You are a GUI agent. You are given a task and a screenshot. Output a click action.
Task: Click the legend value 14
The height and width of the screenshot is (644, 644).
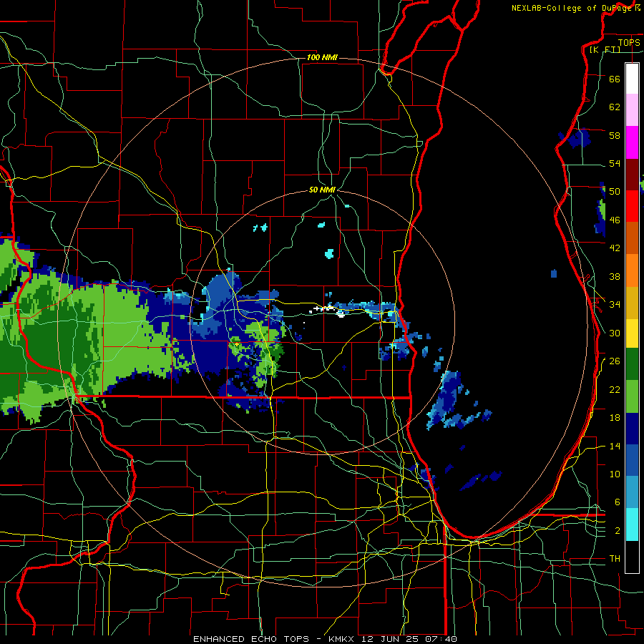pos(615,446)
